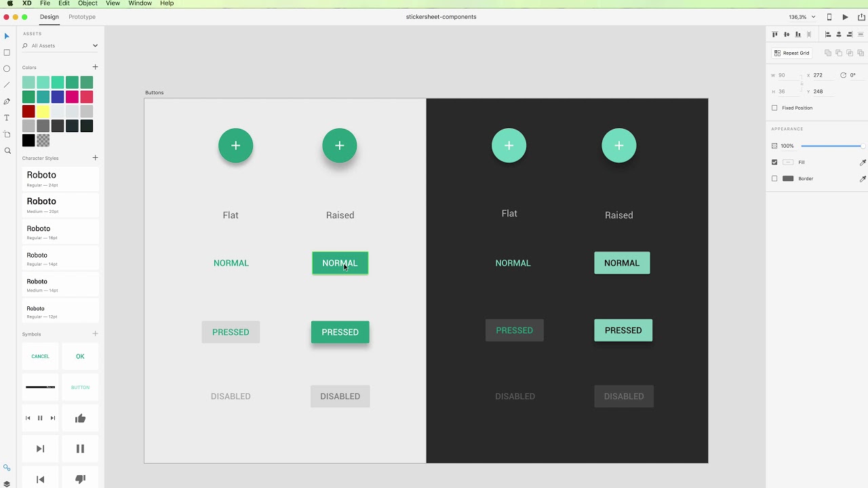Open the Assets panel icon
This screenshot has width=868, height=488.
tap(7, 468)
